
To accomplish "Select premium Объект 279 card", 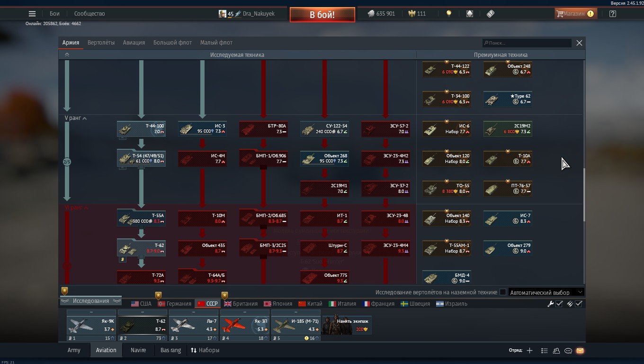I will (508, 248).
